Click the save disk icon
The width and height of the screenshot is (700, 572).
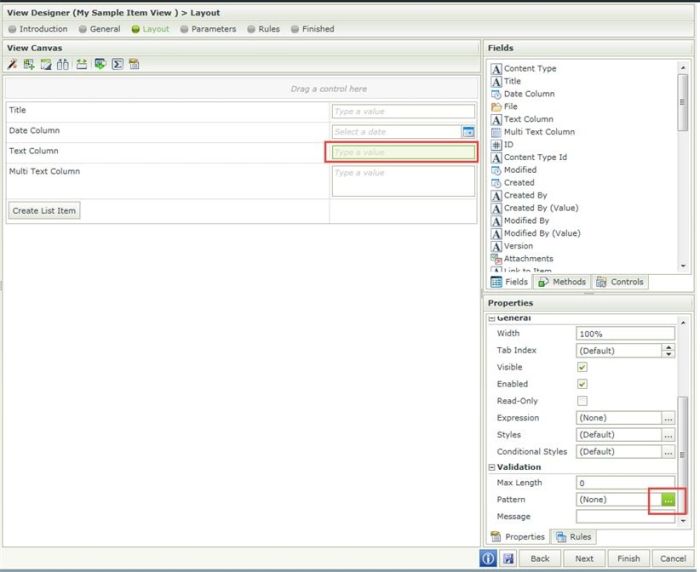[x=508, y=558]
